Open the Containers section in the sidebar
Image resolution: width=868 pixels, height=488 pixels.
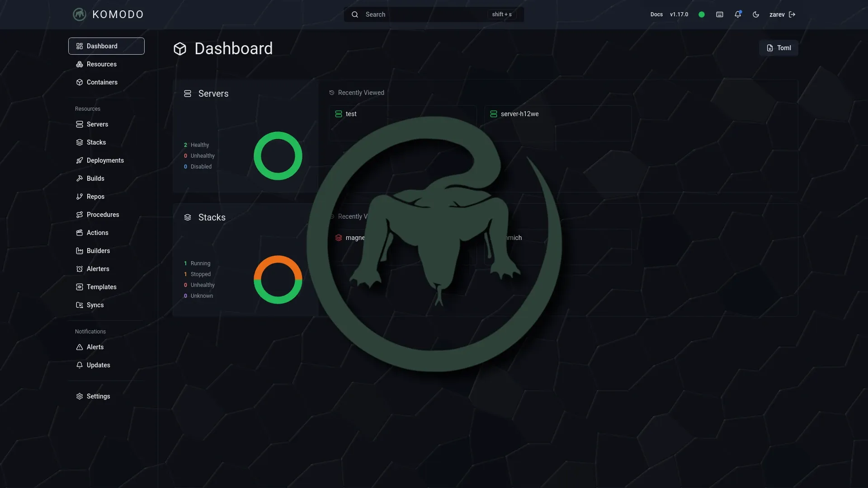click(80, 82)
